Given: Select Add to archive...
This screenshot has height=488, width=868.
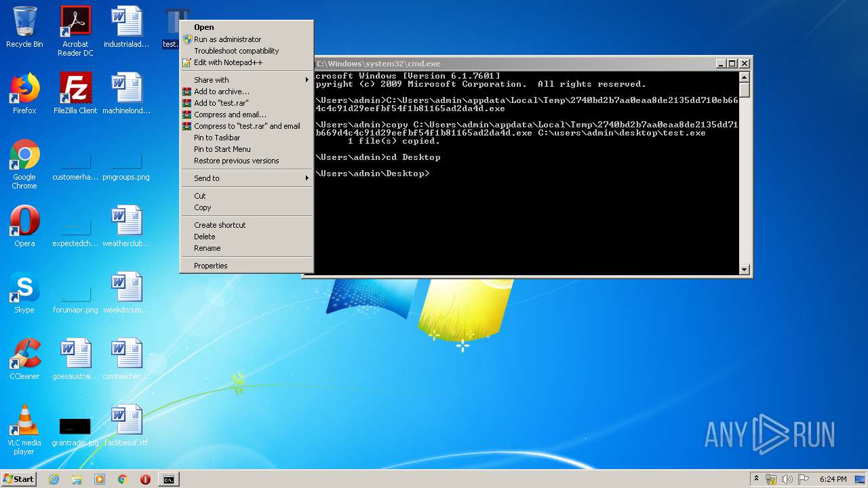Looking at the screenshot, I should tap(247, 91).
